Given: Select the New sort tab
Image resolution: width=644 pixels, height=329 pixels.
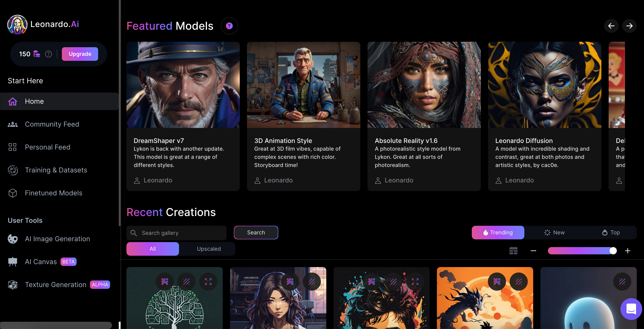Looking at the screenshot, I should 554,233.
